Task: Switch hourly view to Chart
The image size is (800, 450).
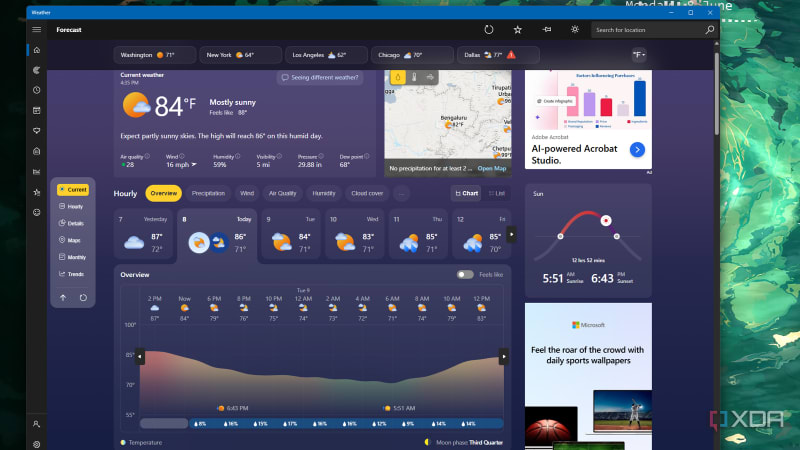Action: pos(466,193)
